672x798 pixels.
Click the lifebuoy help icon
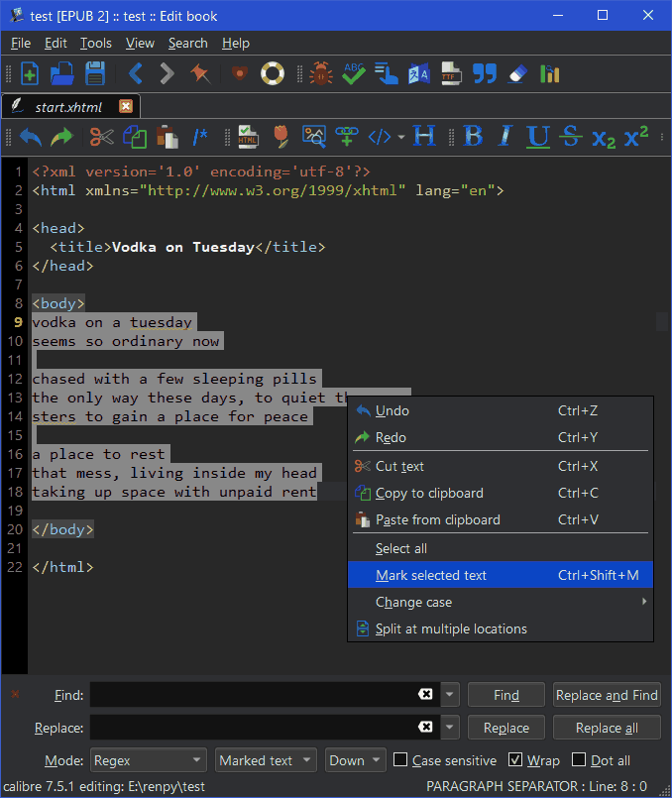[273, 73]
